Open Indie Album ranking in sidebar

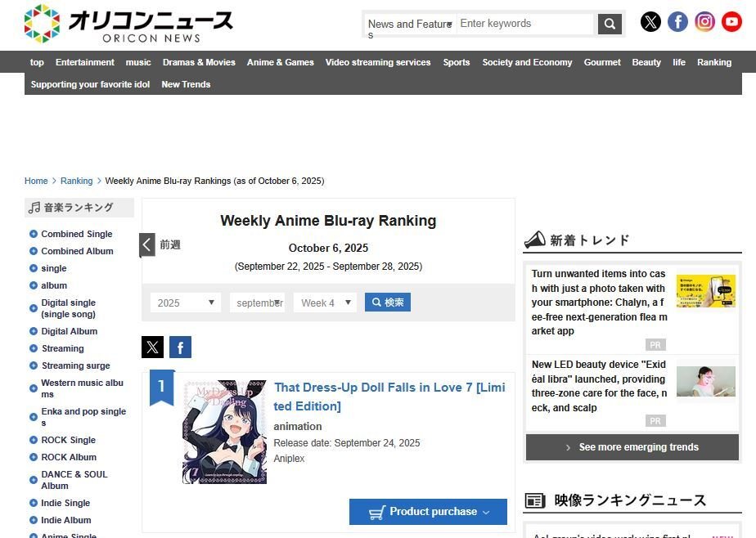65,520
